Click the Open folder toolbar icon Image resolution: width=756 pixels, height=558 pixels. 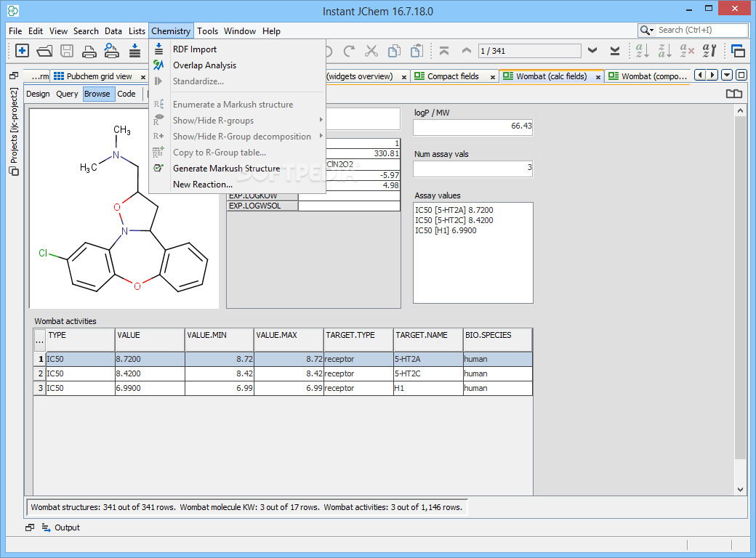[x=44, y=51]
